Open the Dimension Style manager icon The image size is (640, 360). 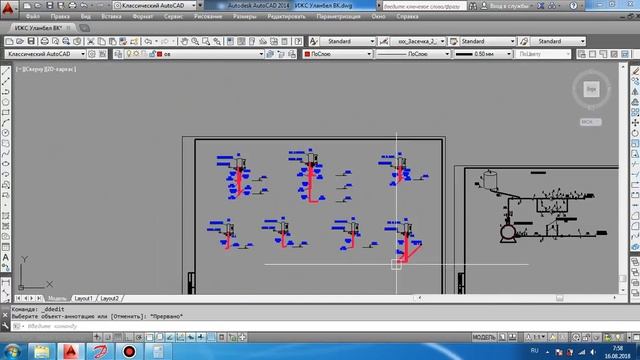point(383,41)
